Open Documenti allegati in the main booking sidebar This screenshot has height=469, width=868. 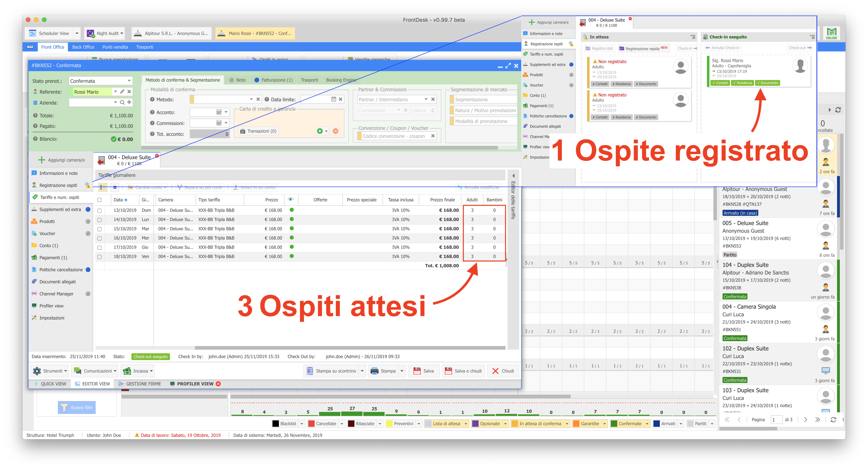click(x=57, y=282)
